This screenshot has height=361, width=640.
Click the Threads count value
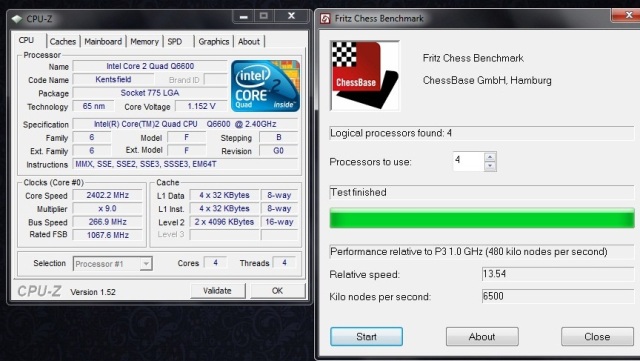click(x=284, y=263)
